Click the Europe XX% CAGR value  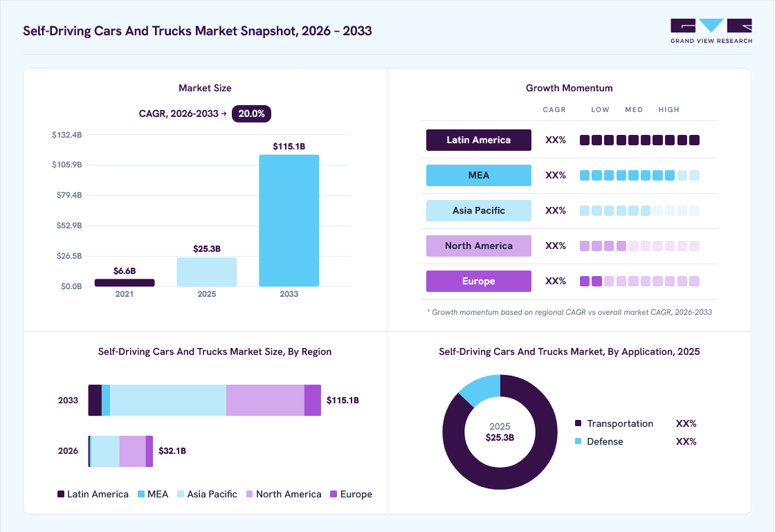coord(556,281)
